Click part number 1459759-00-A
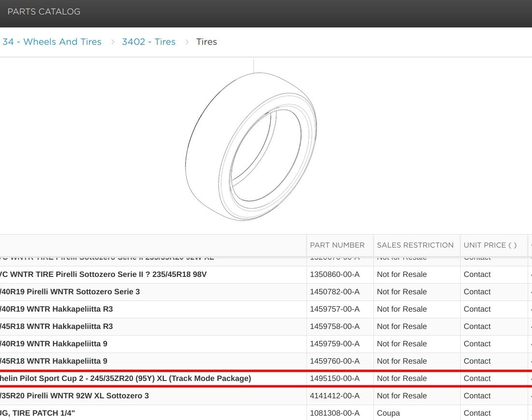Viewport: 532px width, 420px height. tap(334, 344)
